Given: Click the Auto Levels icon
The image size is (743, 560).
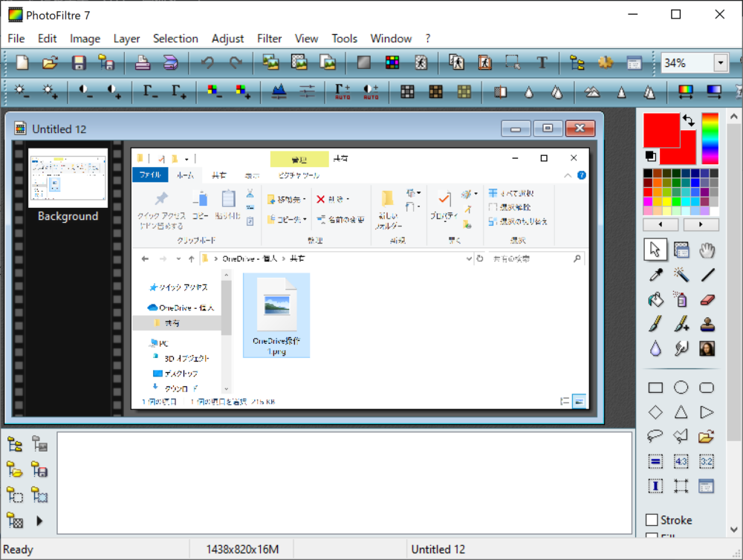Looking at the screenshot, I should tap(343, 91).
